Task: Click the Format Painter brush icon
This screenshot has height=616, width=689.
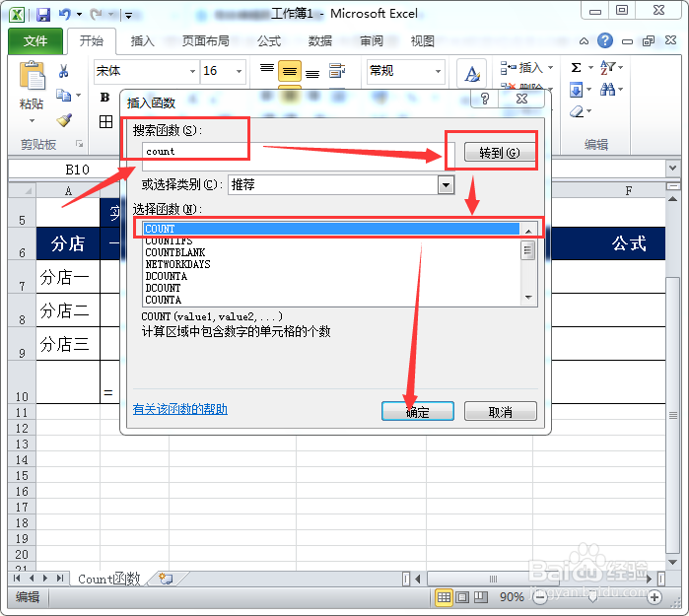Action: 64,119
